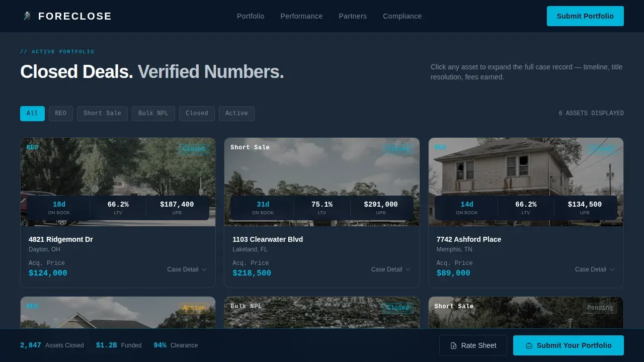Click the $124,000 acquisition price
The height and width of the screenshot is (362, 644).
[48, 273]
